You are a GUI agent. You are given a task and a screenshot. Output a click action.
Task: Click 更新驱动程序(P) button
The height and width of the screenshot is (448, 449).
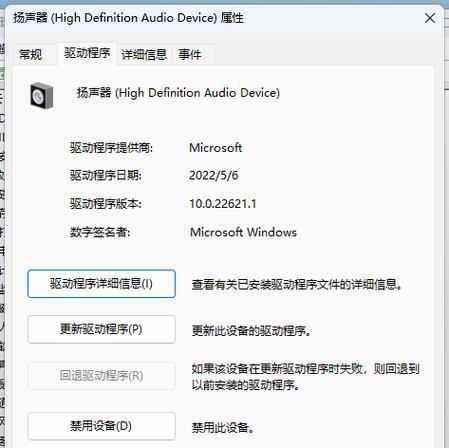coord(101,330)
